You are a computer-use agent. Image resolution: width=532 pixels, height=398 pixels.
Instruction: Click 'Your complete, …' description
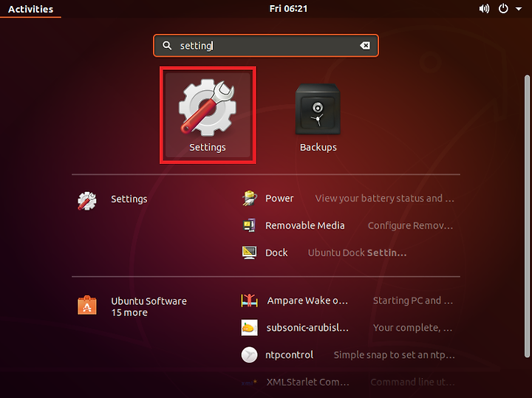(412, 328)
